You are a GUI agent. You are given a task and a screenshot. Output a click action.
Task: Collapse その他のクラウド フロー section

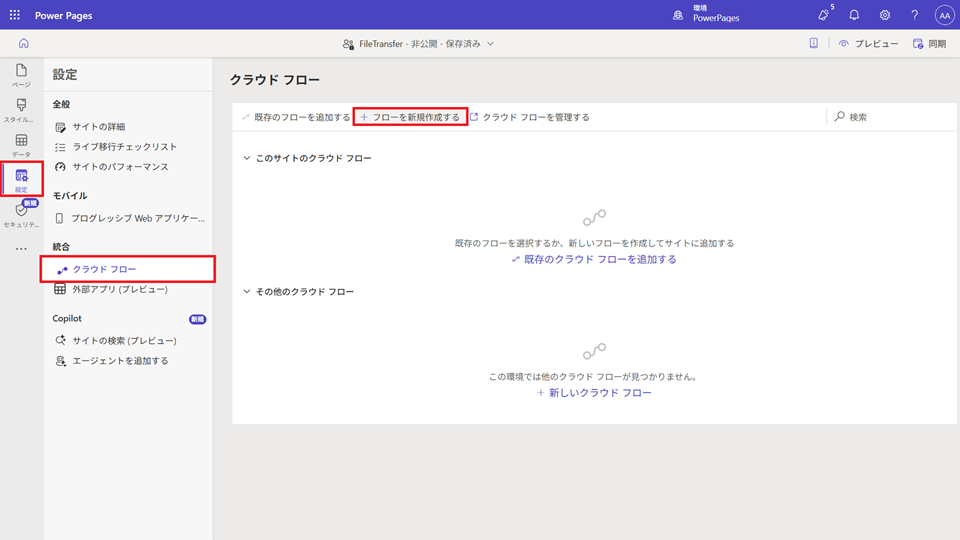[x=247, y=292]
